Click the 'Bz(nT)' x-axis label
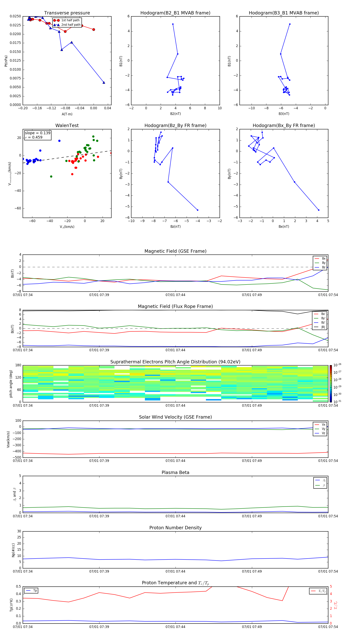351x644 pixels. point(175,227)
